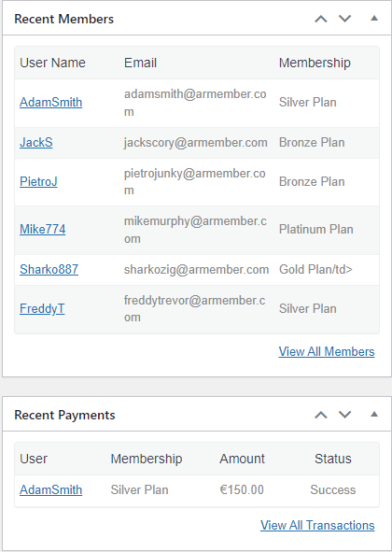392x552 pixels.
Task: Move Recent Payments panel up
Action: tap(320, 415)
